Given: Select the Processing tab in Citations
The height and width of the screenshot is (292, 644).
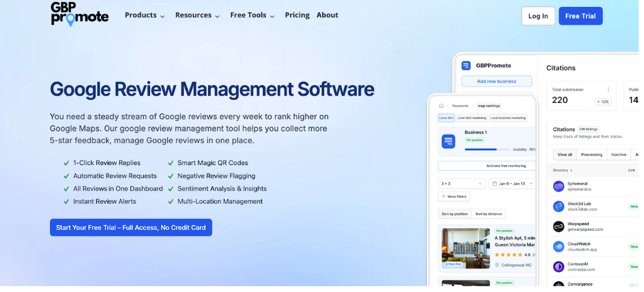Looking at the screenshot, I should (x=591, y=155).
